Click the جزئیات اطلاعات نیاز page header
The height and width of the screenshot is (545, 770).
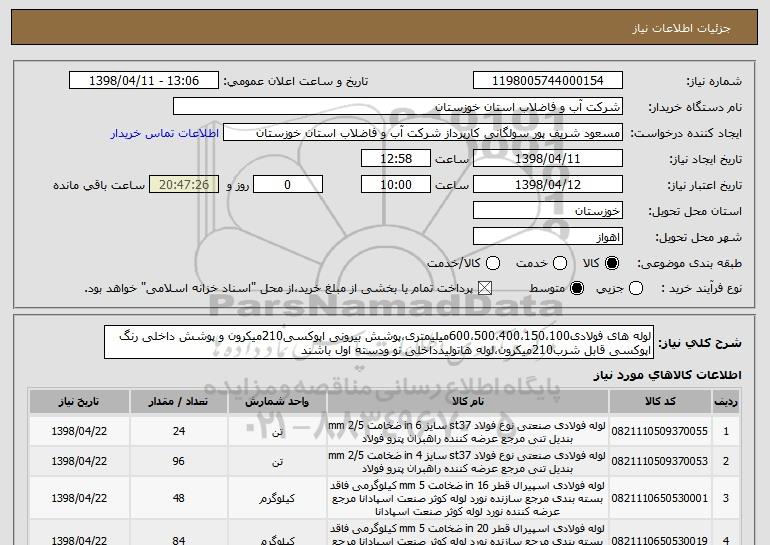(681, 28)
